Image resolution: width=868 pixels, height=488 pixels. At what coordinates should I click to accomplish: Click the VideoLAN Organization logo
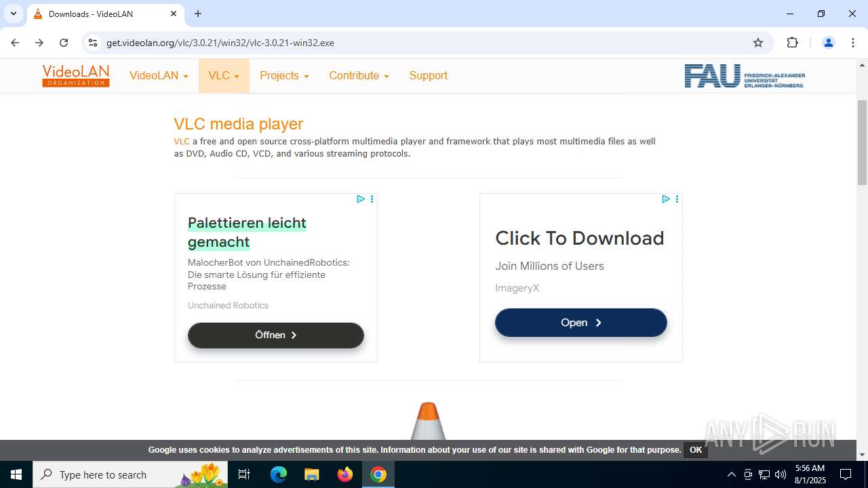click(x=76, y=76)
